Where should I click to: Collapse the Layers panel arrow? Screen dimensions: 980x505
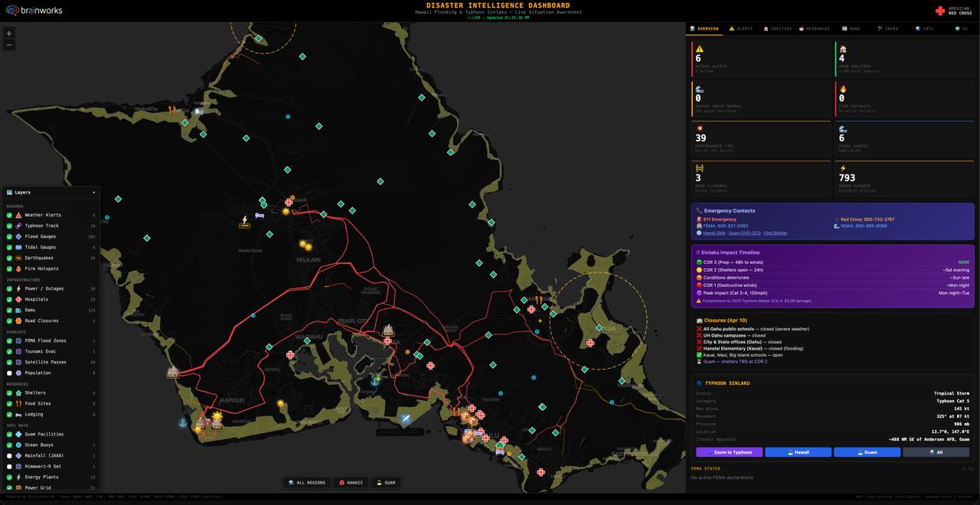click(94, 193)
